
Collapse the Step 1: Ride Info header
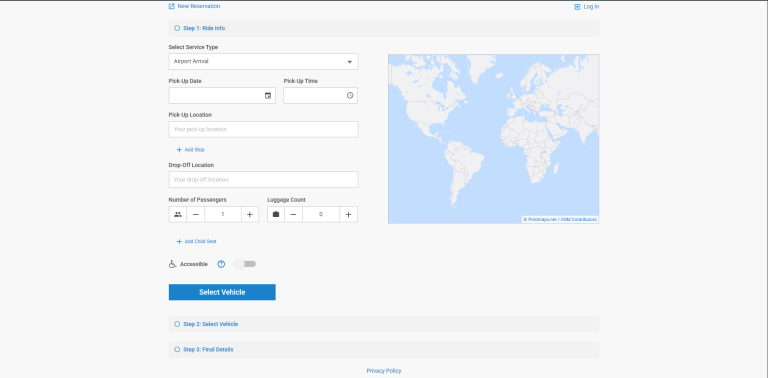384,28
